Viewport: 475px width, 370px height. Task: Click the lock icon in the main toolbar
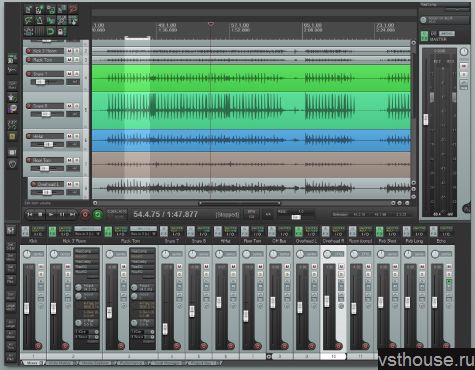click(61, 32)
